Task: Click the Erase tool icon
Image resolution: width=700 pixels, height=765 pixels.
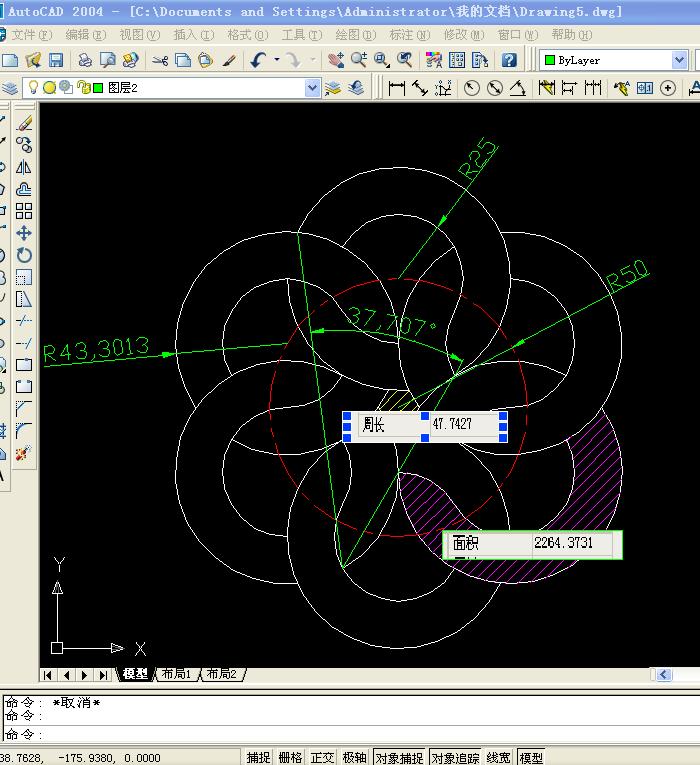Action: 23,123
